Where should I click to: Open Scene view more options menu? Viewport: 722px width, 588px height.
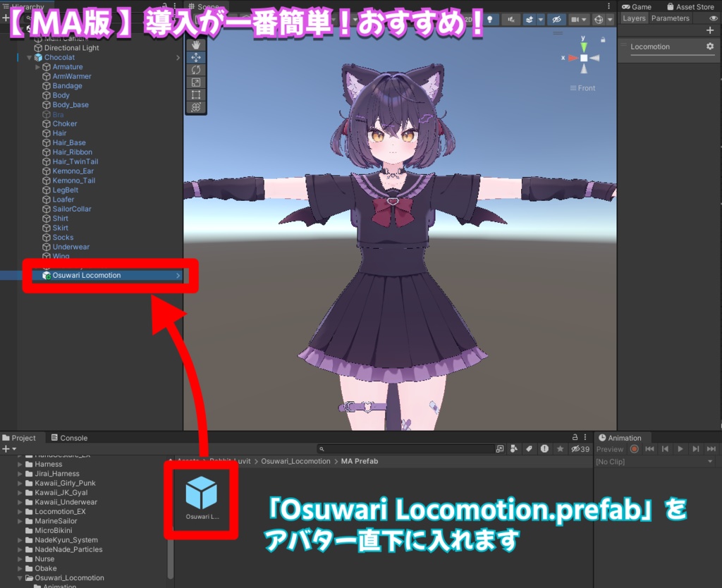[608, 6]
